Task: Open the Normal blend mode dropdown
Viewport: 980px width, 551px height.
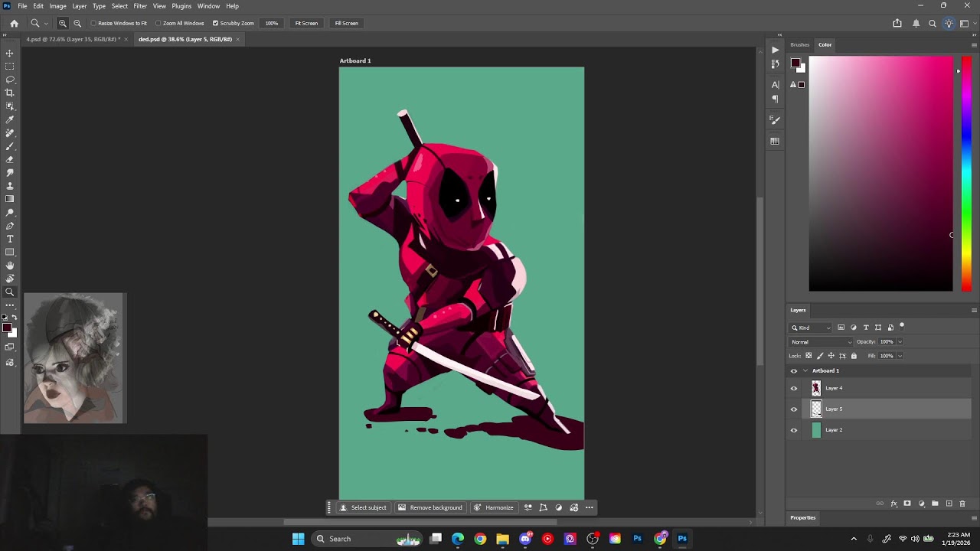Action: (x=822, y=342)
